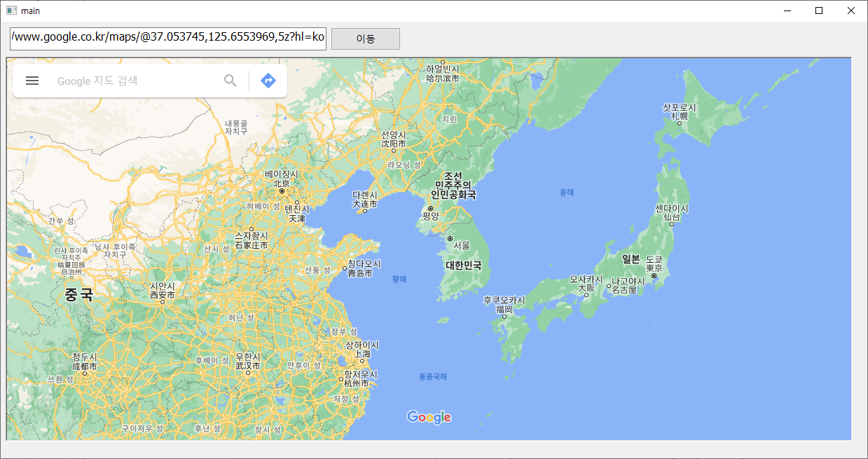
Task: Click the 허난 성 province label
Action: pyautogui.click(x=241, y=318)
